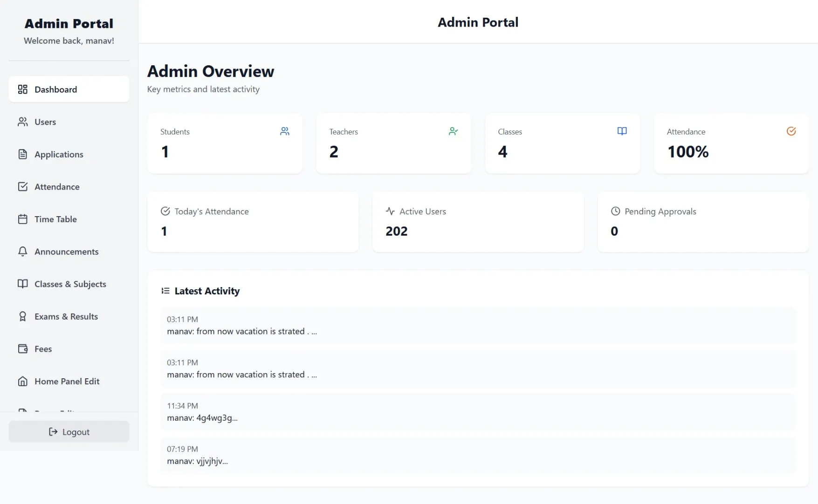Click the Fees card icon

pos(23,348)
